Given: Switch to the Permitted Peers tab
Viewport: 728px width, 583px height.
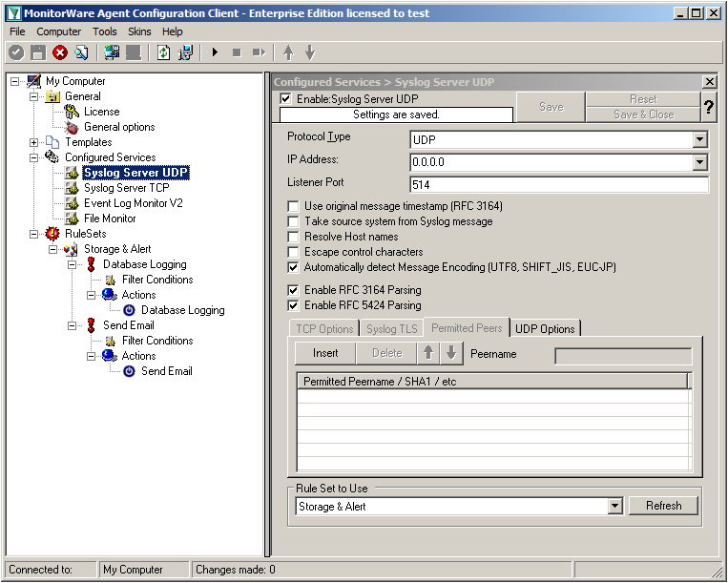Looking at the screenshot, I should (467, 327).
